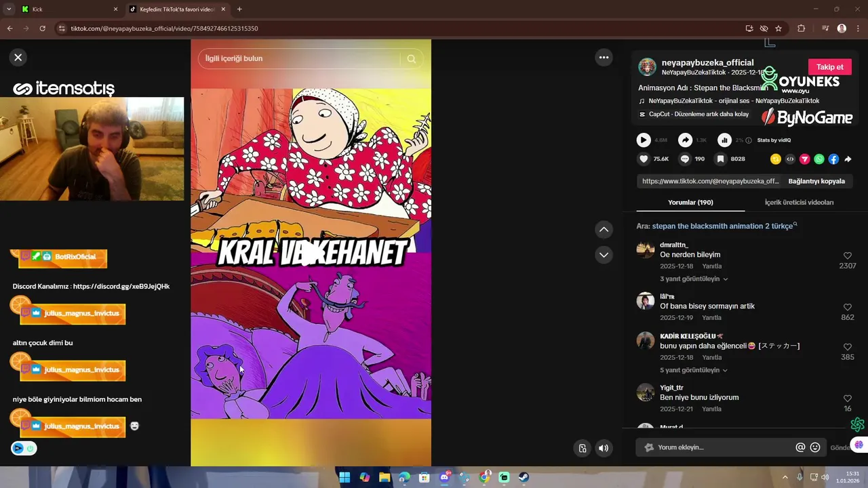Click the vidIQ shares arrow icon
The height and width of the screenshot is (488, 868).
point(685,140)
